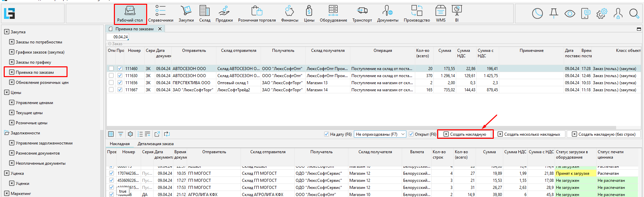Viewport: 644px width, 197px height.
Task: Uncheck the Открыт (F6) checkbox
Action: pyautogui.click(x=411, y=134)
